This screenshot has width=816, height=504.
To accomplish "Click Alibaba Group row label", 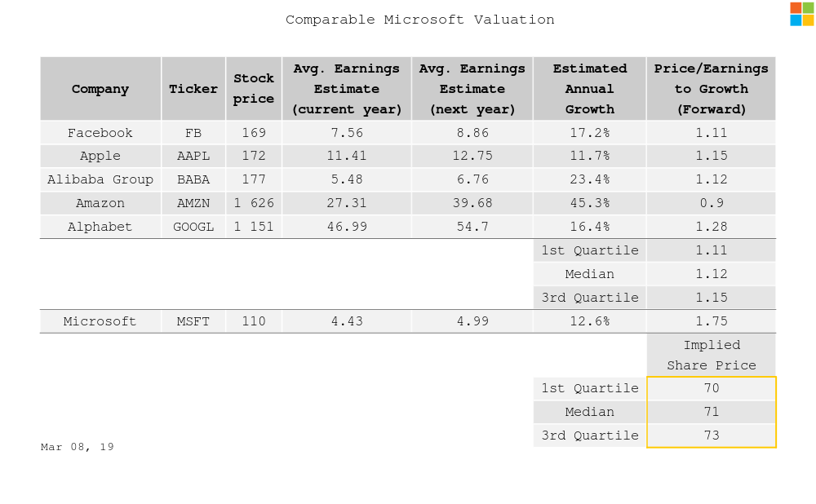I will point(100,179).
